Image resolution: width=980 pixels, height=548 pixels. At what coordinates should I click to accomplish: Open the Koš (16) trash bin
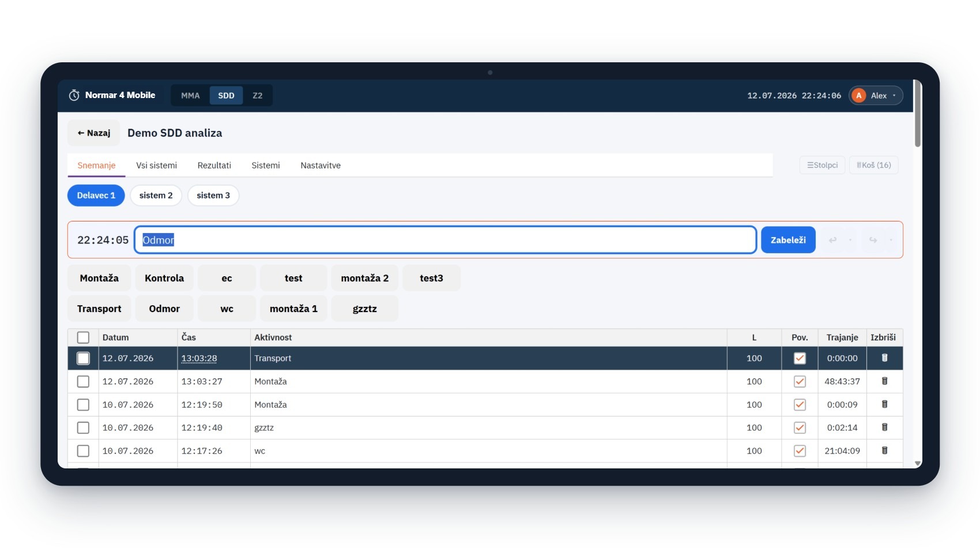[x=874, y=166]
